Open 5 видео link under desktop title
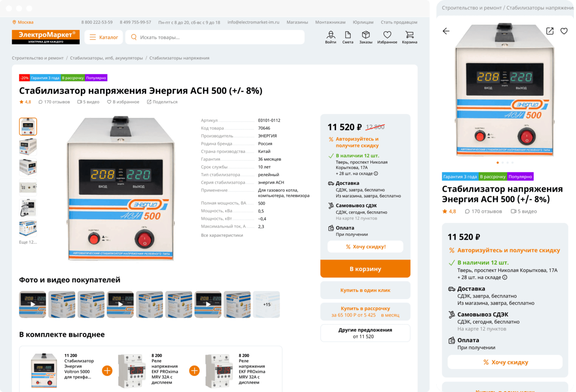Screen dimensions: 576x392 [88, 102]
